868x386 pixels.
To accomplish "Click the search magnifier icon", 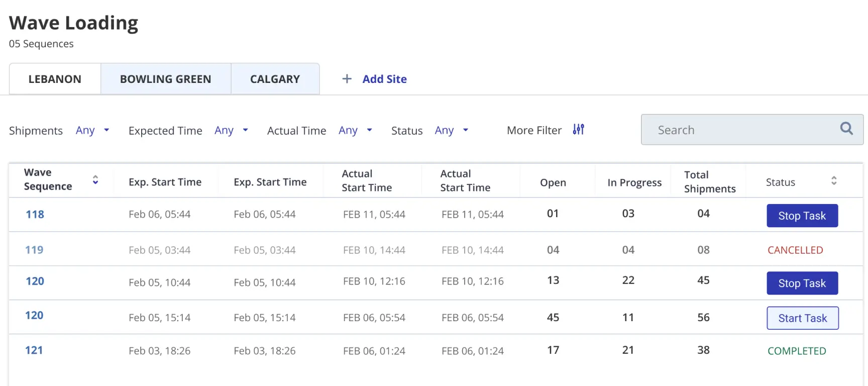I will [846, 129].
